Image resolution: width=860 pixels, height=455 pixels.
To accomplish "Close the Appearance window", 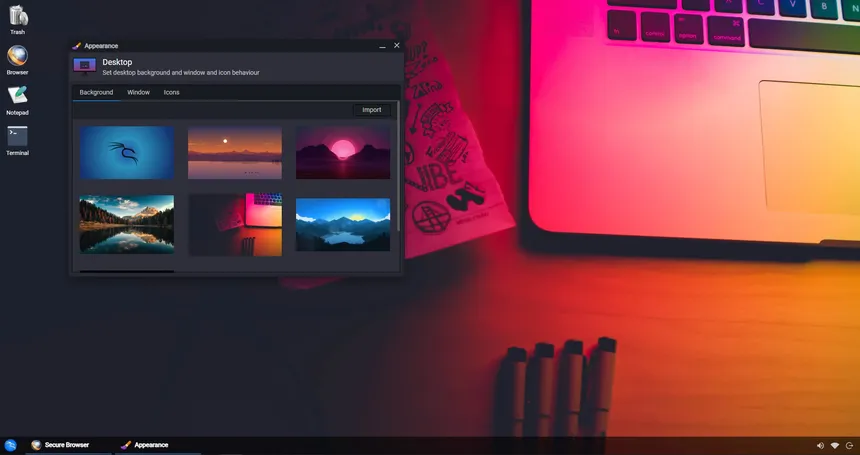I will pos(397,46).
